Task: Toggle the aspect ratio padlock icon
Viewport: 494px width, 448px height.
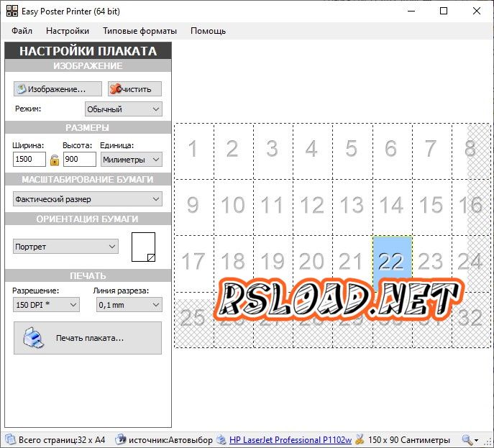Action: (55, 160)
